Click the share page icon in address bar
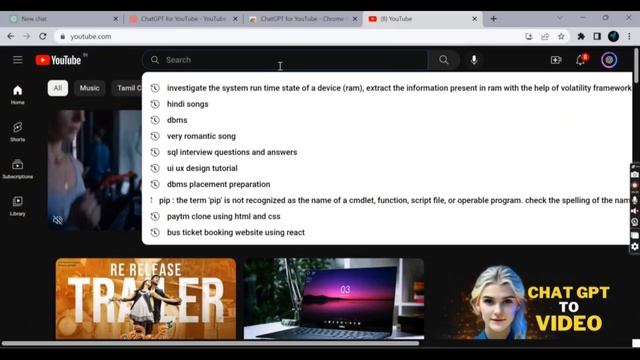 (545, 36)
